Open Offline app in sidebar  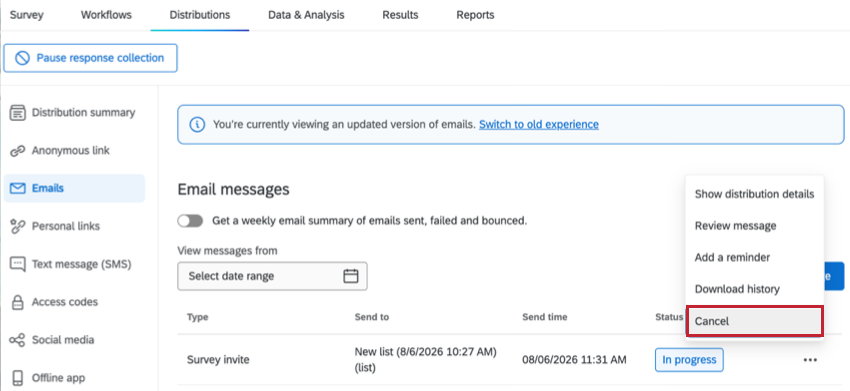[74, 377]
